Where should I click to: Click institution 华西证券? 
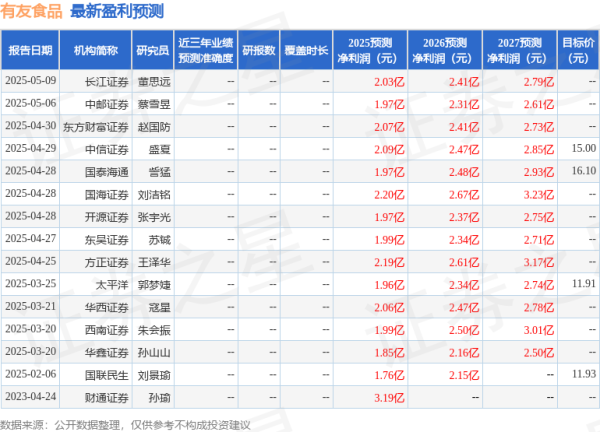106,307
